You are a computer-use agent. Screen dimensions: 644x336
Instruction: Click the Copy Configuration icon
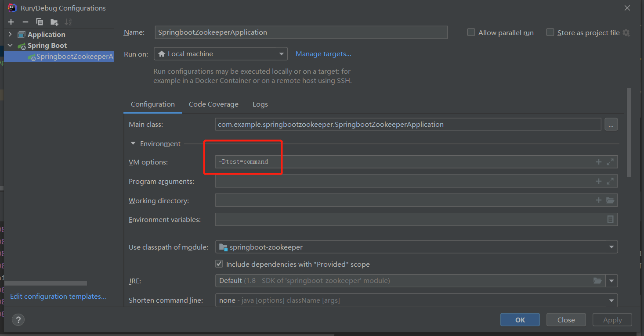point(40,22)
